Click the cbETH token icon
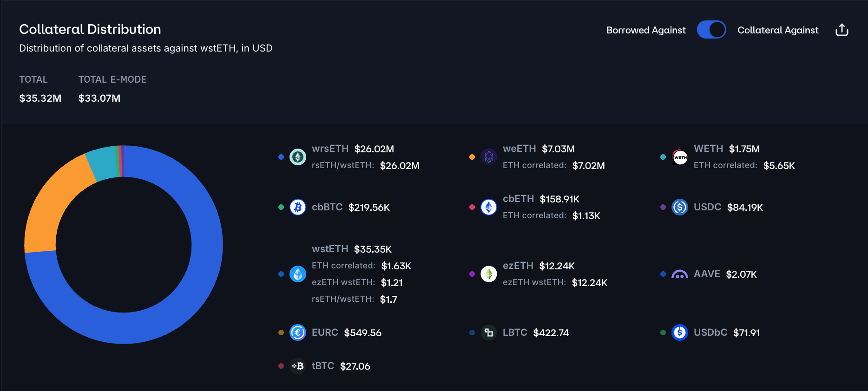Viewport: 868px width, 391px height. (489, 207)
